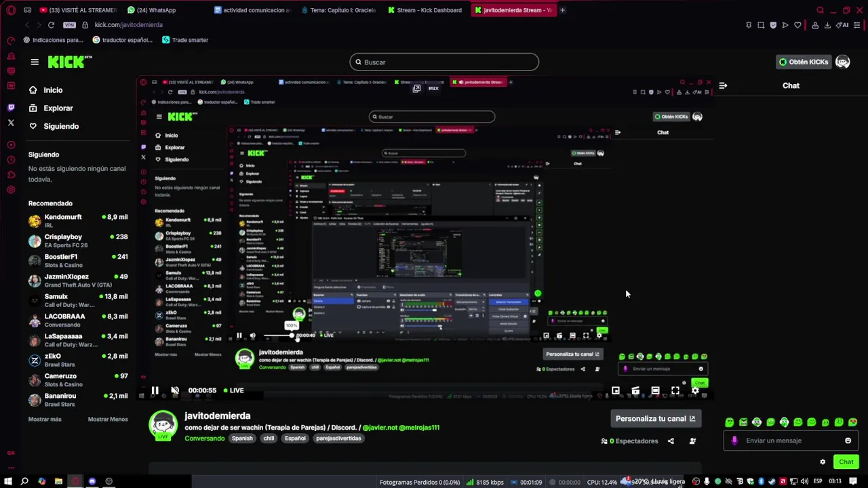Open Windows Start button
The height and width of the screenshot is (488, 868).
[8, 482]
